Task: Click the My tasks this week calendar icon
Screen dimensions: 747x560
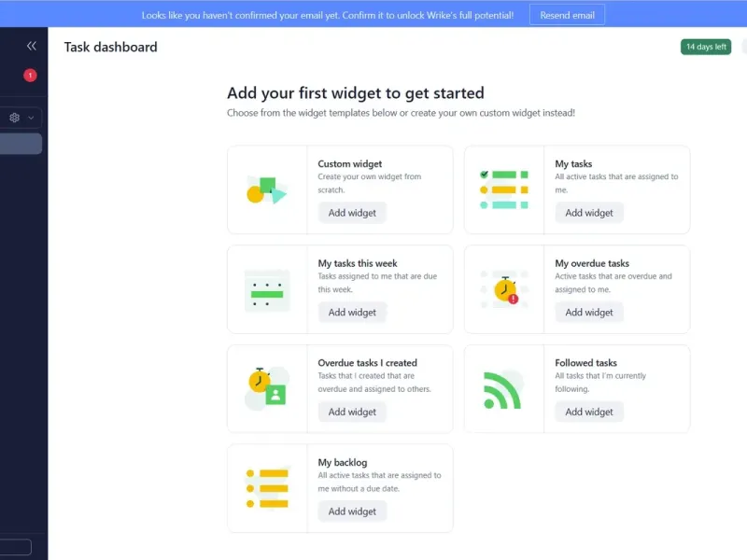Action: click(x=266, y=289)
